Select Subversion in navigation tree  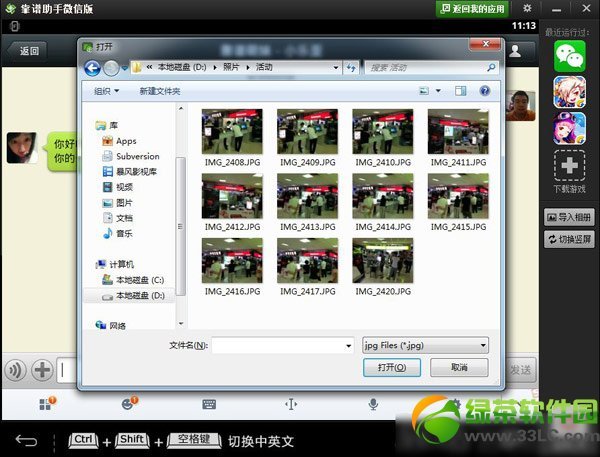(131, 156)
